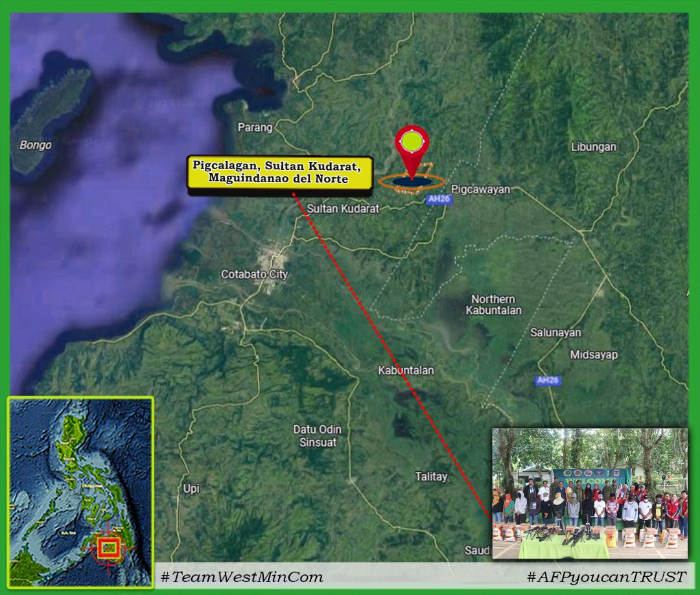Select the Cotabato City map label

point(254,274)
